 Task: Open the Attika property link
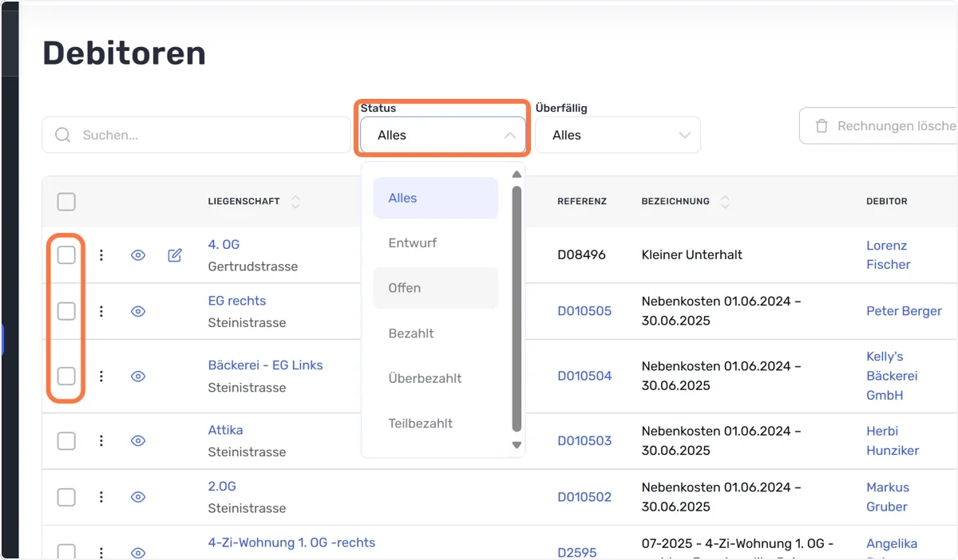pos(226,430)
